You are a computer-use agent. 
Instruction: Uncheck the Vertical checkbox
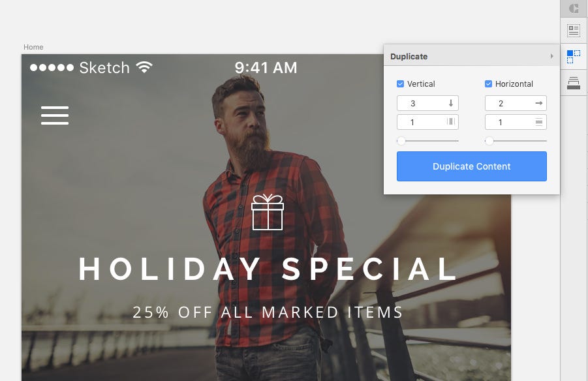pos(400,84)
